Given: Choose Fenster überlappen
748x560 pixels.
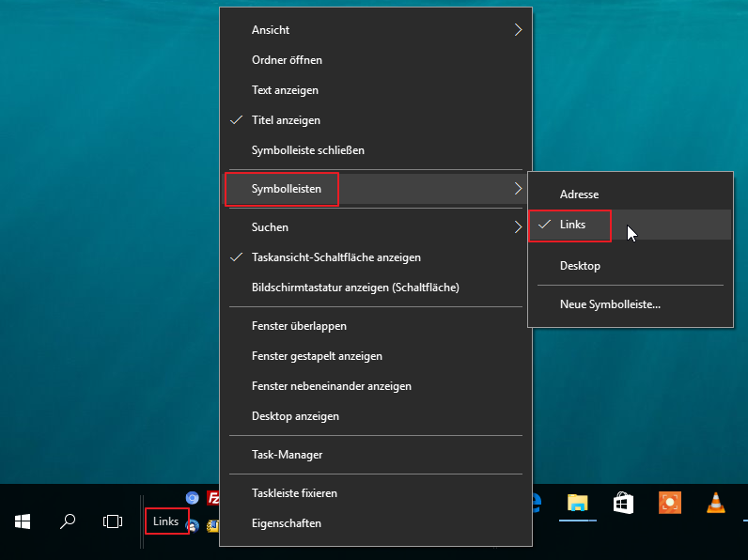Looking at the screenshot, I should point(376,326).
